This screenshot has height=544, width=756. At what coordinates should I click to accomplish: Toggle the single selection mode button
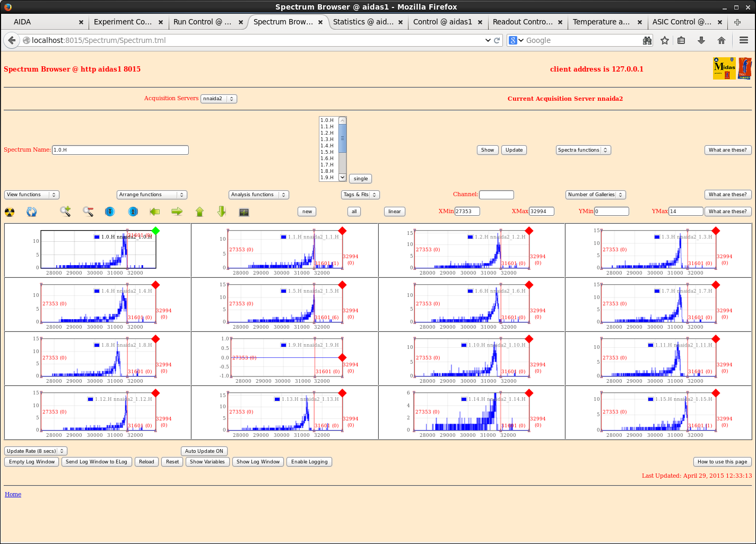(x=361, y=179)
